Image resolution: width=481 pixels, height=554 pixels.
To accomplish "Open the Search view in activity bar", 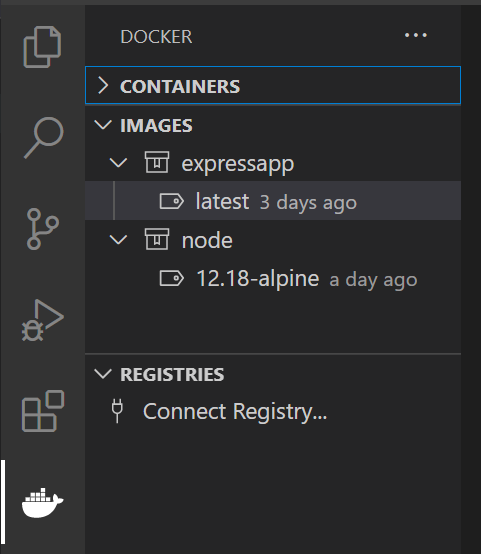I will [x=43, y=138].
